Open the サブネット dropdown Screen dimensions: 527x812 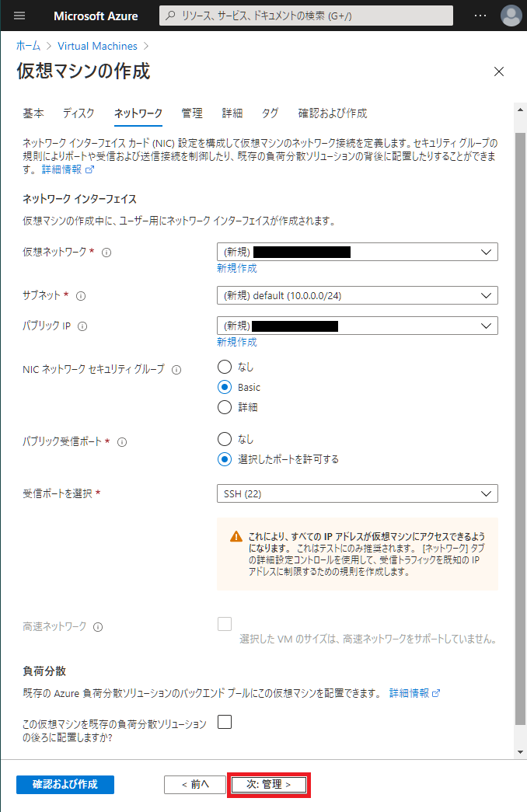(x=357, y=295)
